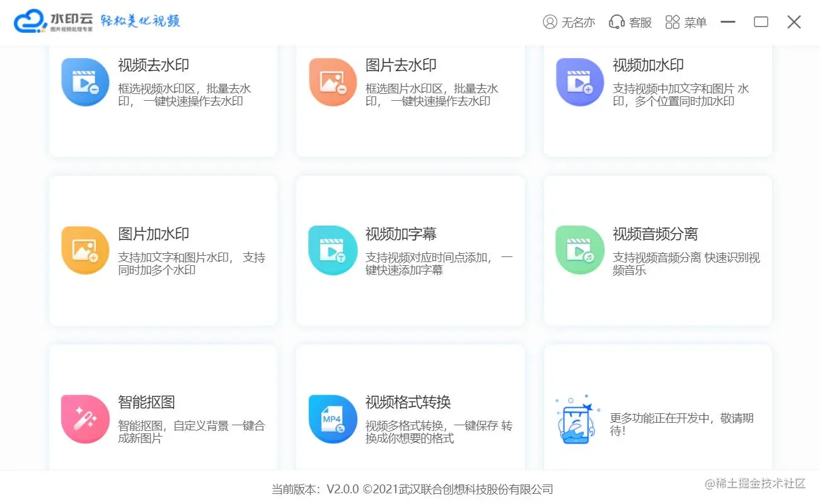Click the 智能抠图 description text
This screenshot has height=504, width=820.
coord(192,432)
